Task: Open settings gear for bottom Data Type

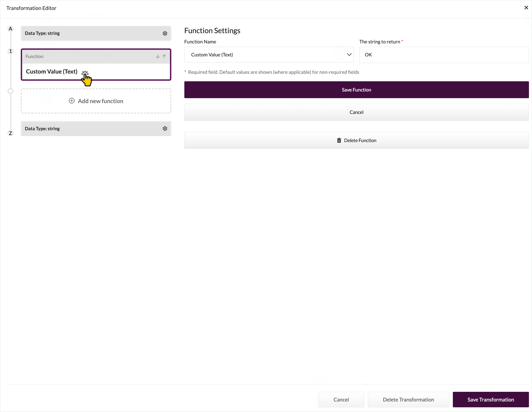Action: tap(165, 129)
